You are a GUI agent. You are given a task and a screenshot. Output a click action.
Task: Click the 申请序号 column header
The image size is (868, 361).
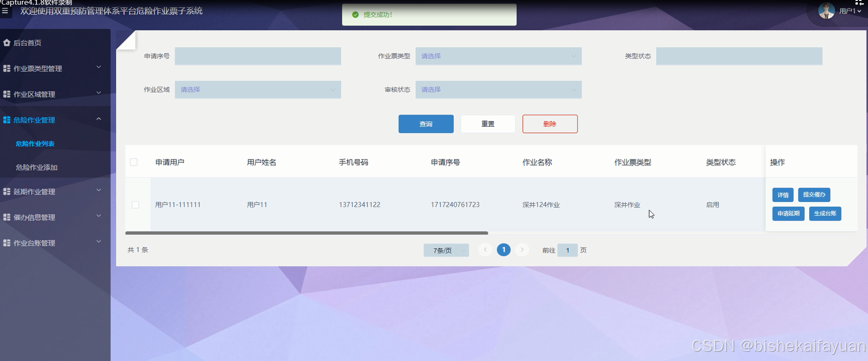point(445,162)
